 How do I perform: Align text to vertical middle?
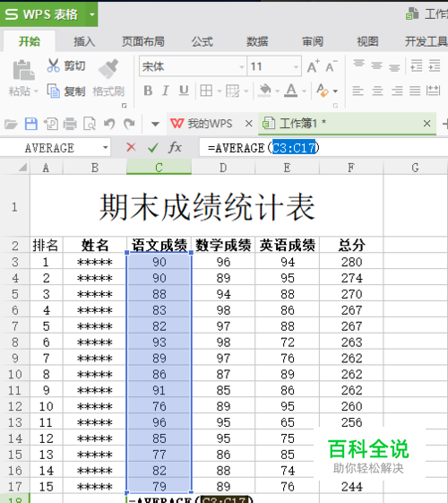(x=376, y=65)
